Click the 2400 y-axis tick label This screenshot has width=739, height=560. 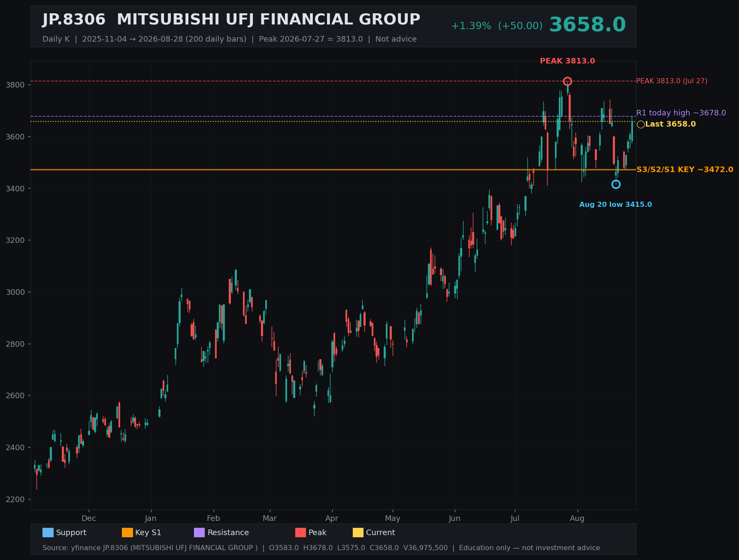click(x=15, y=448)
